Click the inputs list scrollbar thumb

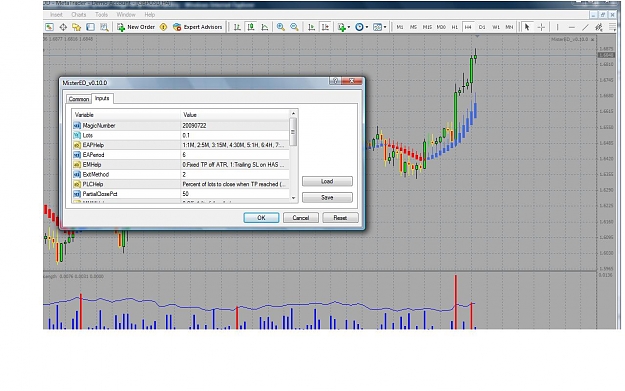tap(293, 132)
